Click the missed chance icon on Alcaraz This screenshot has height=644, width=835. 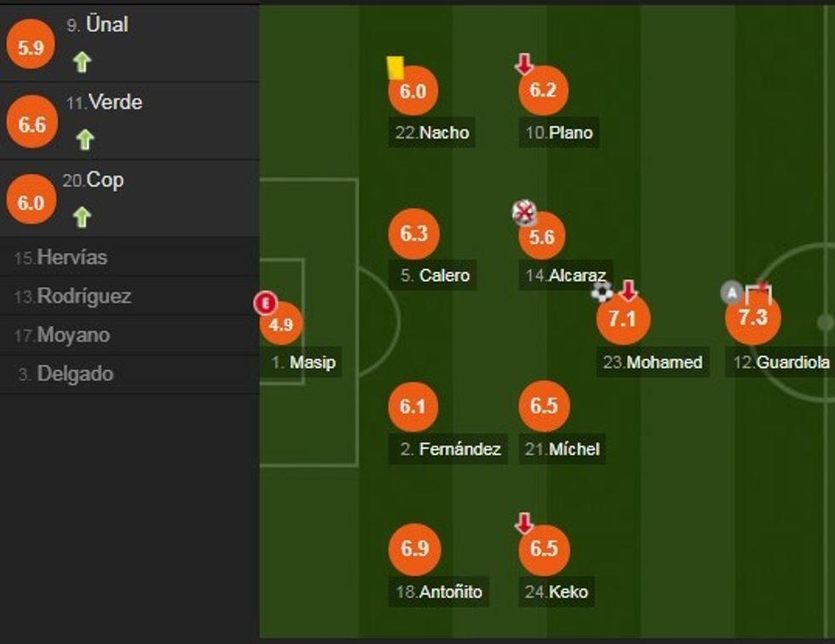[524, 213]
